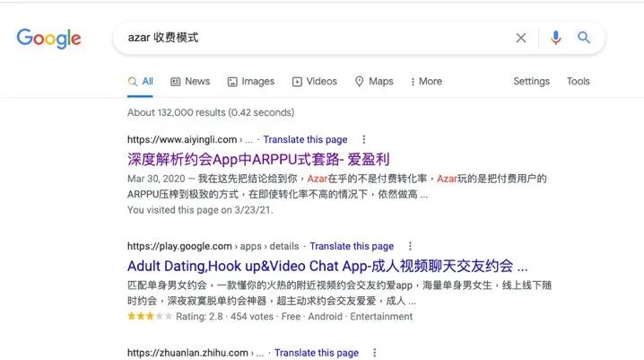Switch to the Maps tab

374,82
